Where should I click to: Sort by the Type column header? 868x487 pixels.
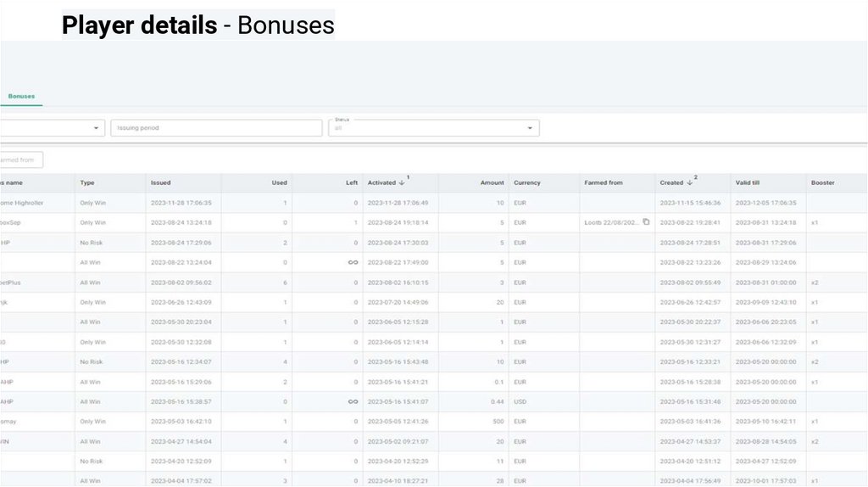coord(87,182)
